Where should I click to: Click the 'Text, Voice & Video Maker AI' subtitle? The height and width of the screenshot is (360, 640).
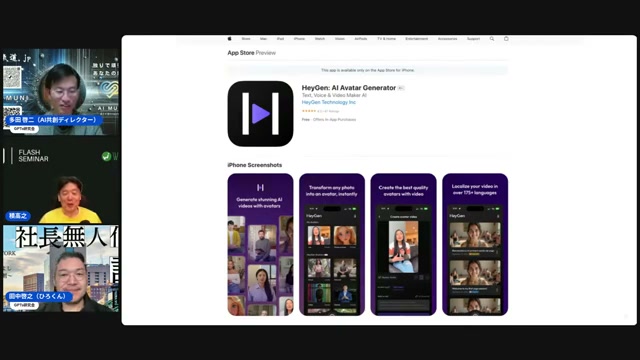[x=334, y=95]
